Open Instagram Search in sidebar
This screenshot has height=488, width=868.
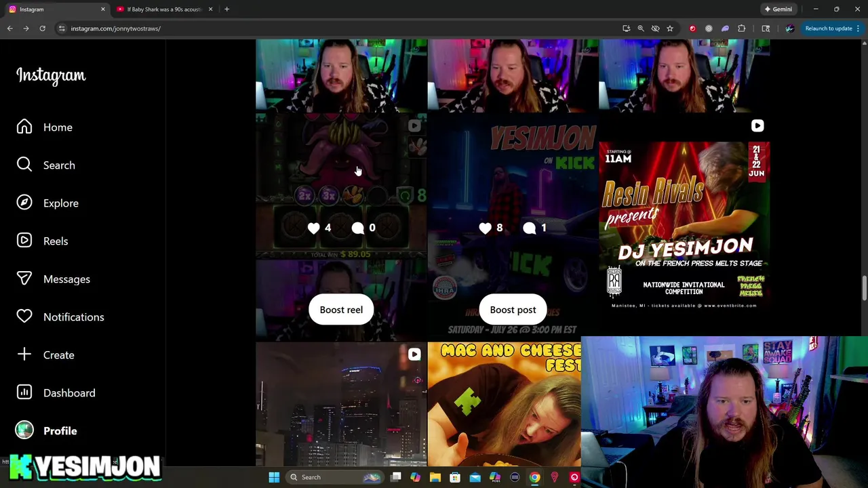(46, 165)
